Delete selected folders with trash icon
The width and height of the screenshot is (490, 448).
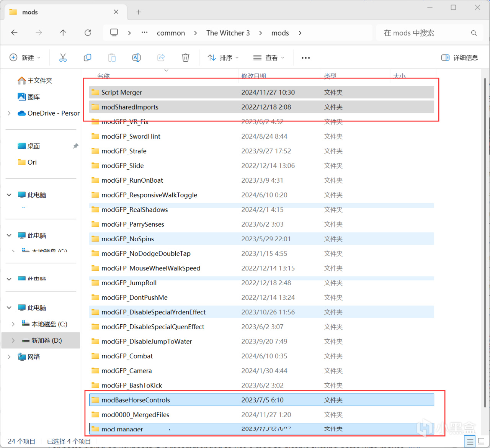point(185,58)
